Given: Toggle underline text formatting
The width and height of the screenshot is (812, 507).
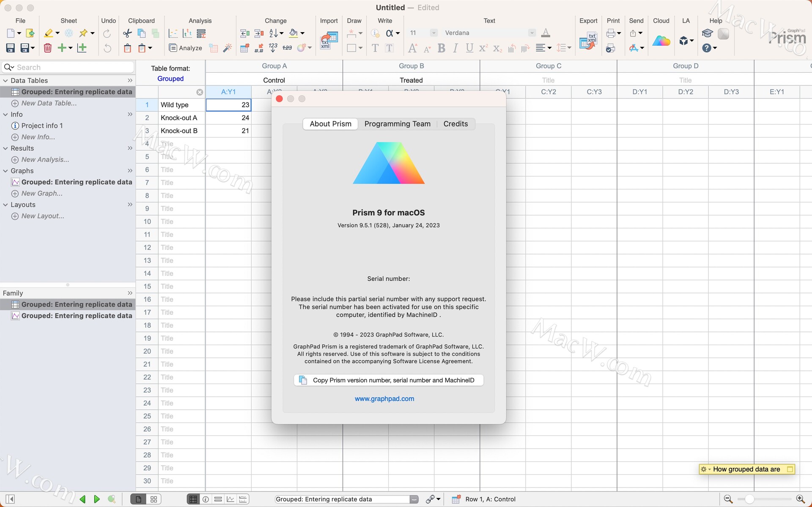Looking at the screenshot, I should click(x=469, y=48).
